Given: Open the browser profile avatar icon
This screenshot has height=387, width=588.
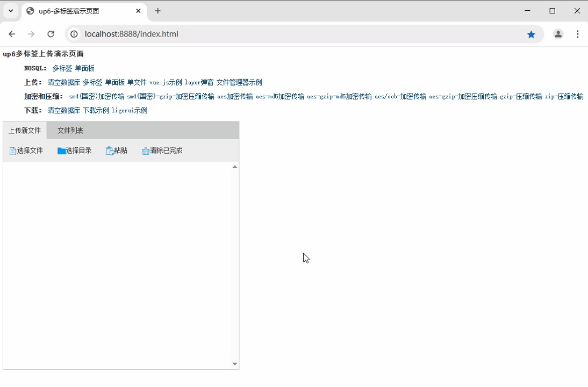Looking at the screenshot, I should (558, 34).
